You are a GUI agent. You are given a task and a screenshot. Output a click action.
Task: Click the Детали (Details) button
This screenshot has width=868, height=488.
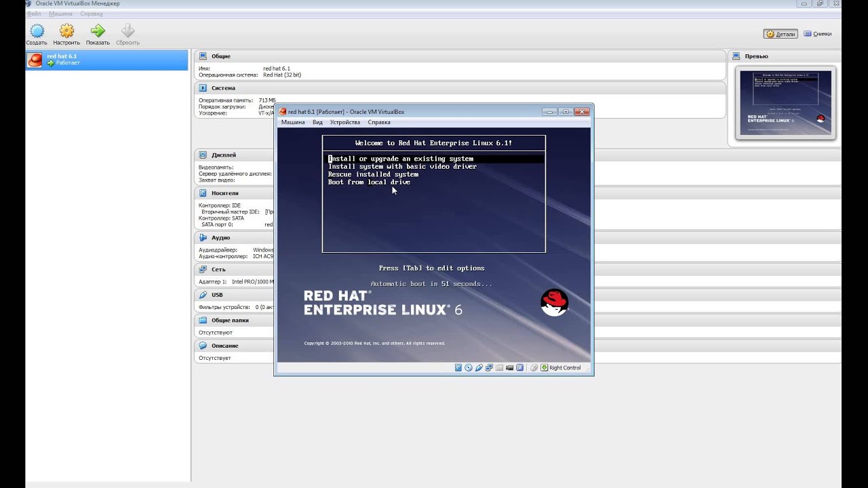(781, 34)
